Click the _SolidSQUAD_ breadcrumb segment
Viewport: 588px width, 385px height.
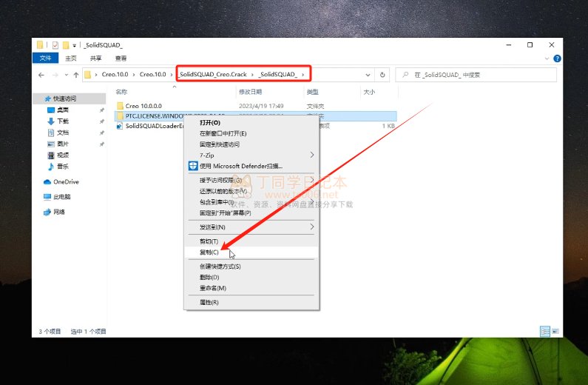(x=278, y=74)
